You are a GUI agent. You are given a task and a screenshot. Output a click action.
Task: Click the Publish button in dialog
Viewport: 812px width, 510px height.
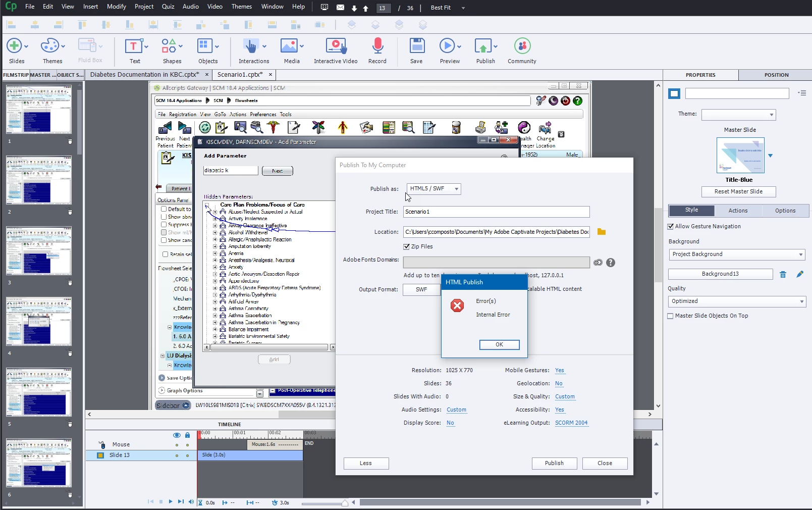pos(554,463)
